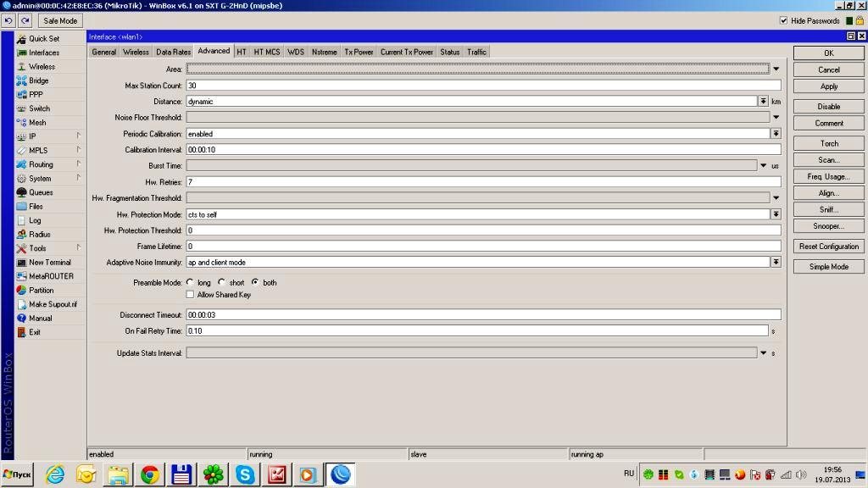This screenshot has width=868, height=488.
Task: Open the PPP section
Action: [x=36, y=95]
